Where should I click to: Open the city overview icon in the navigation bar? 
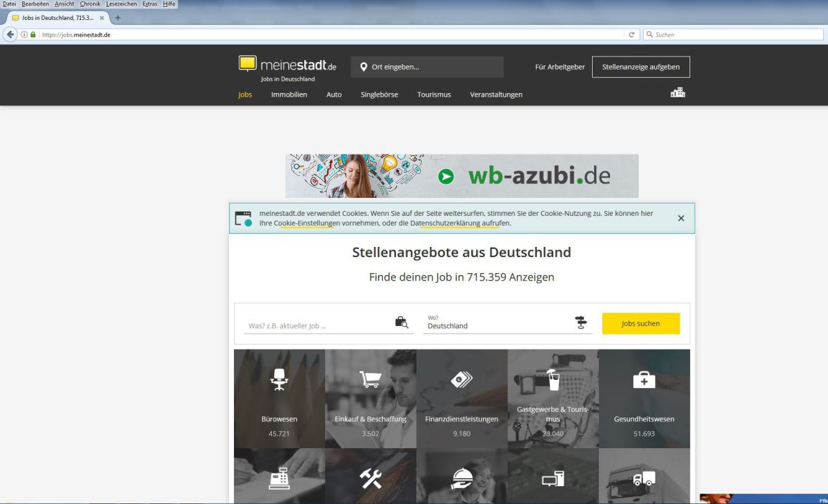(x=678, y=92)
